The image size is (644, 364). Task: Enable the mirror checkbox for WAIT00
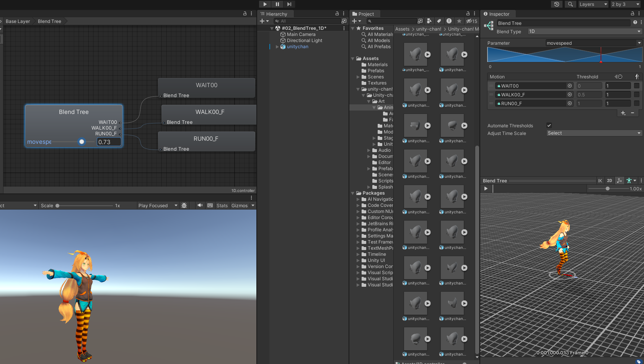click(637, 86)
